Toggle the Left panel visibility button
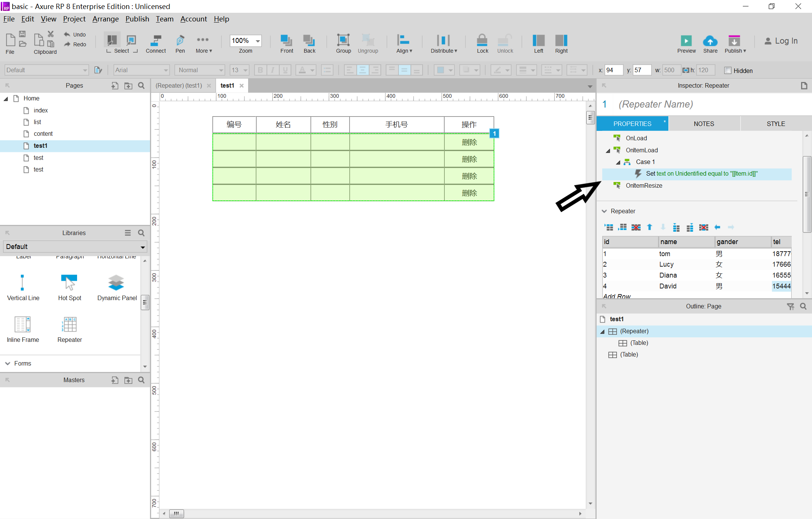 coord(538,41)
